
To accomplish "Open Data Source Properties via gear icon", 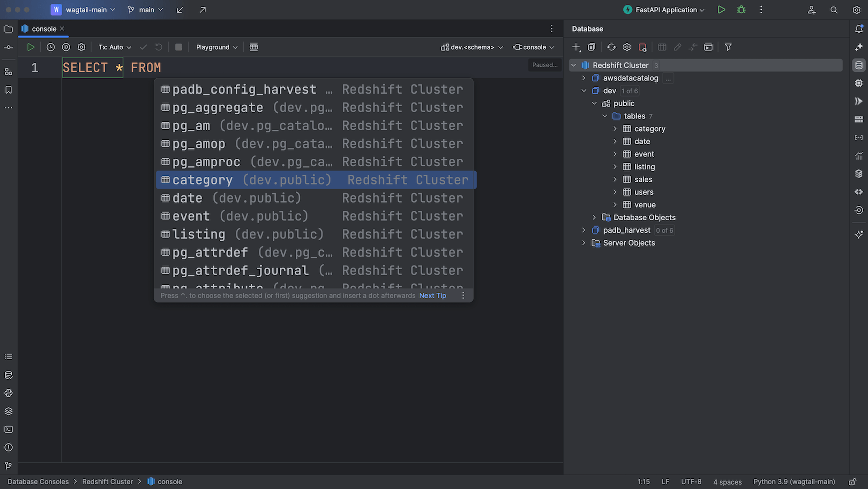I will click(x=627, y=47).
